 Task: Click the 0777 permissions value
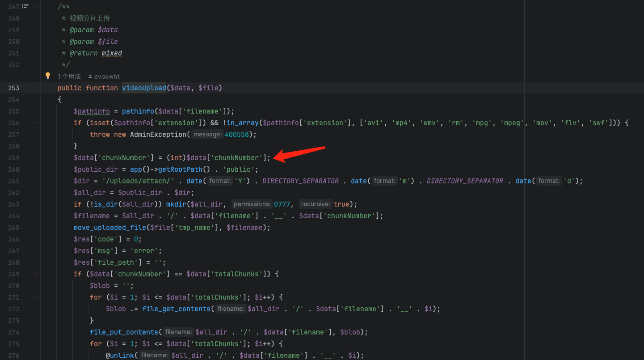(282, 204)
